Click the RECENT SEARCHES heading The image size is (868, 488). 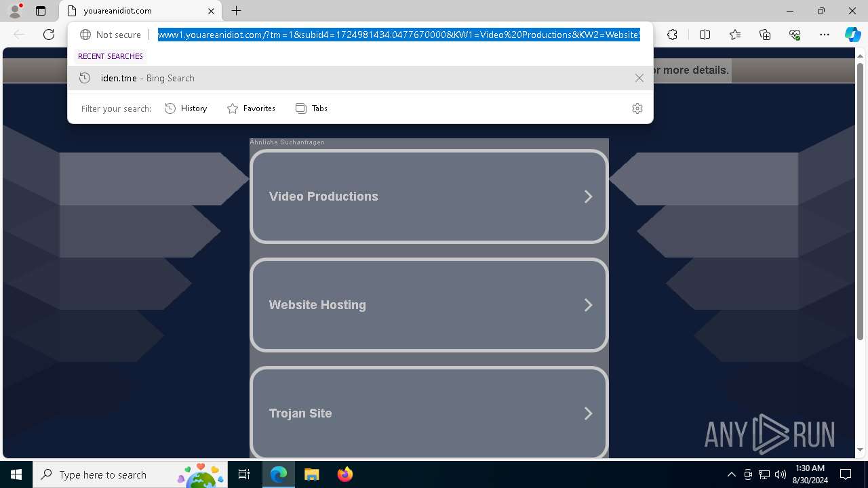(111, 56)
